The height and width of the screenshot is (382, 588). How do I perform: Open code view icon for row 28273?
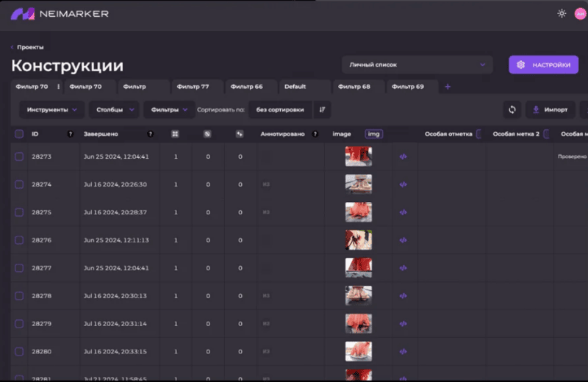403,156
